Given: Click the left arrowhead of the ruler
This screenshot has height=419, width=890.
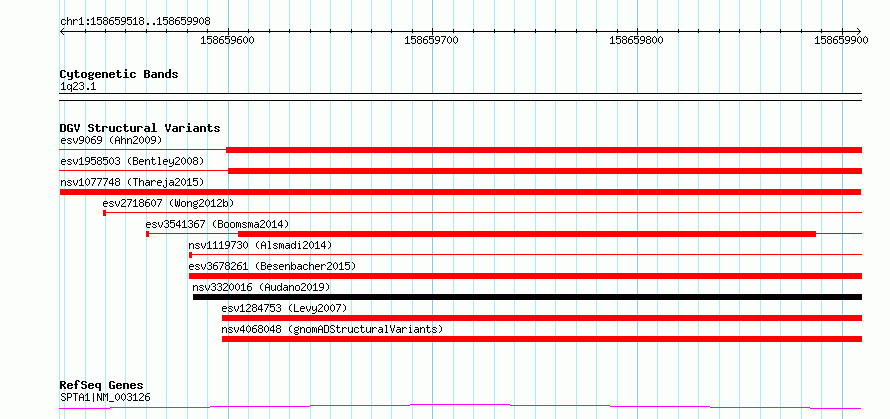Looking at the screenshot, I should pos(62,31).
